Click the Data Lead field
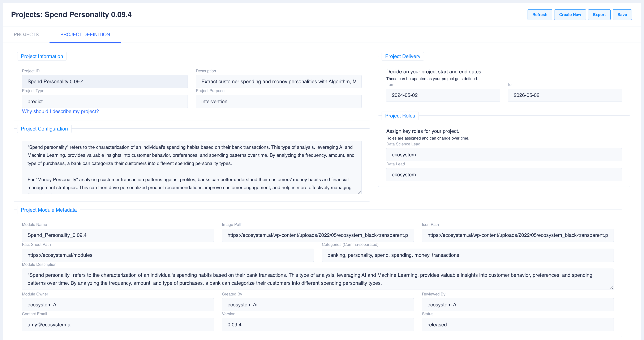Image resolution: width=644 pixels, height=340 pixels. coord(504,175)
